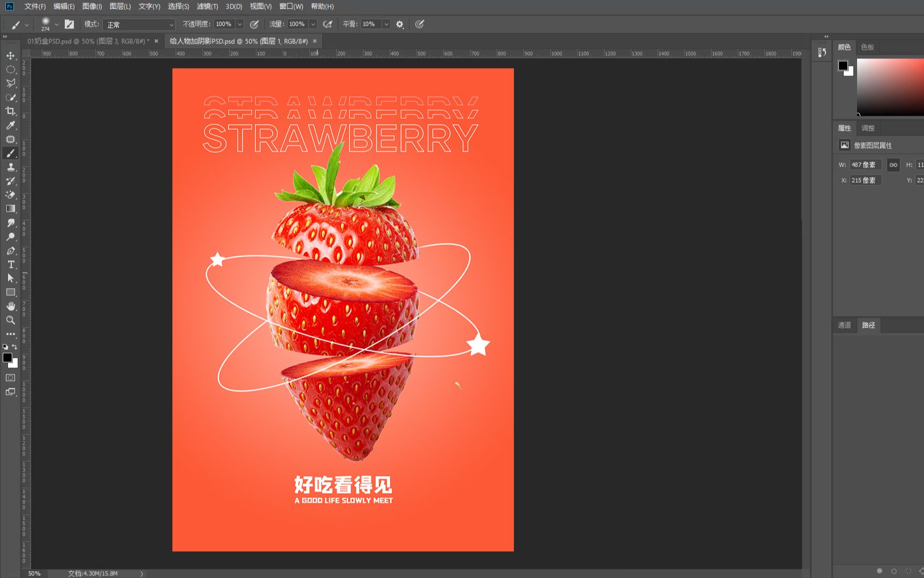Select the Elliptical Marquee tool

11,70
